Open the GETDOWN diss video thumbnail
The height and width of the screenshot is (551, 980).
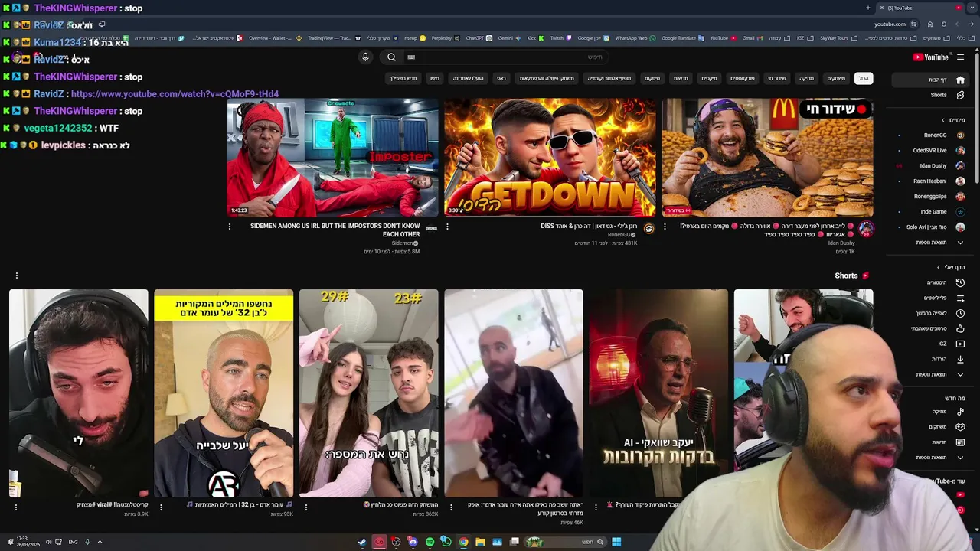point(550,158)
